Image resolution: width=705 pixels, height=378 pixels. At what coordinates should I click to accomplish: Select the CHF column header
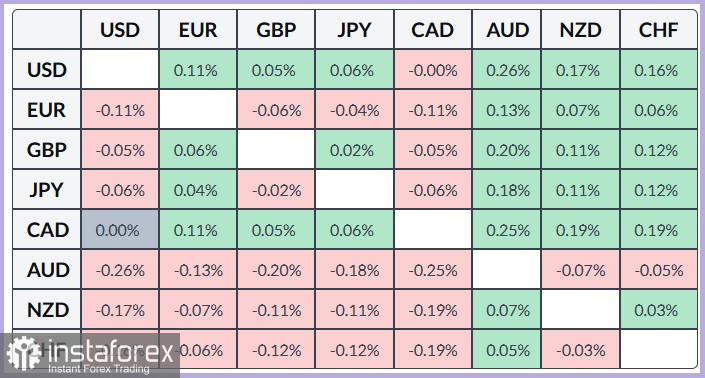point(658,30)
